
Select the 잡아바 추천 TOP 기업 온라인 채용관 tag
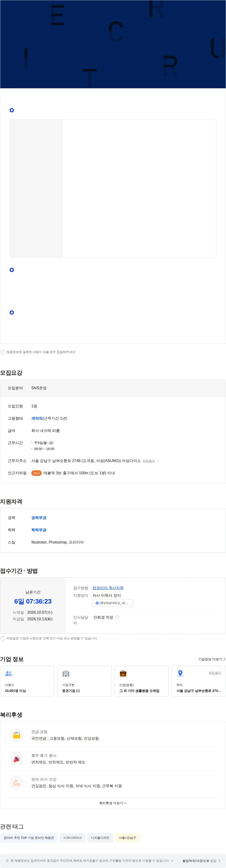point(29,838)
